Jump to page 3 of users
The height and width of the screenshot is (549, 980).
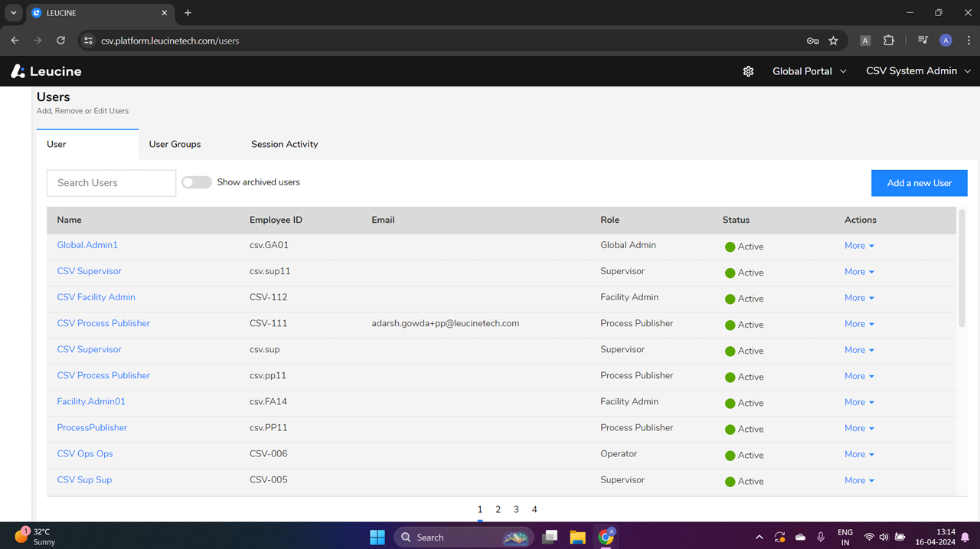click(516, 509)
